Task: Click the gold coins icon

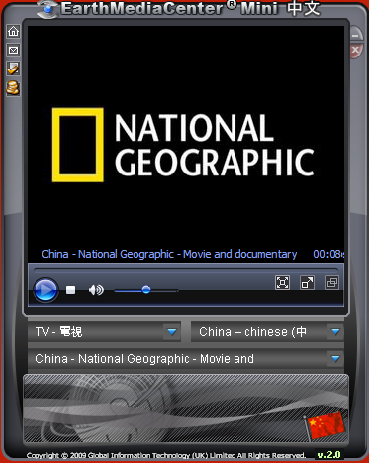Action: point(13,88)
